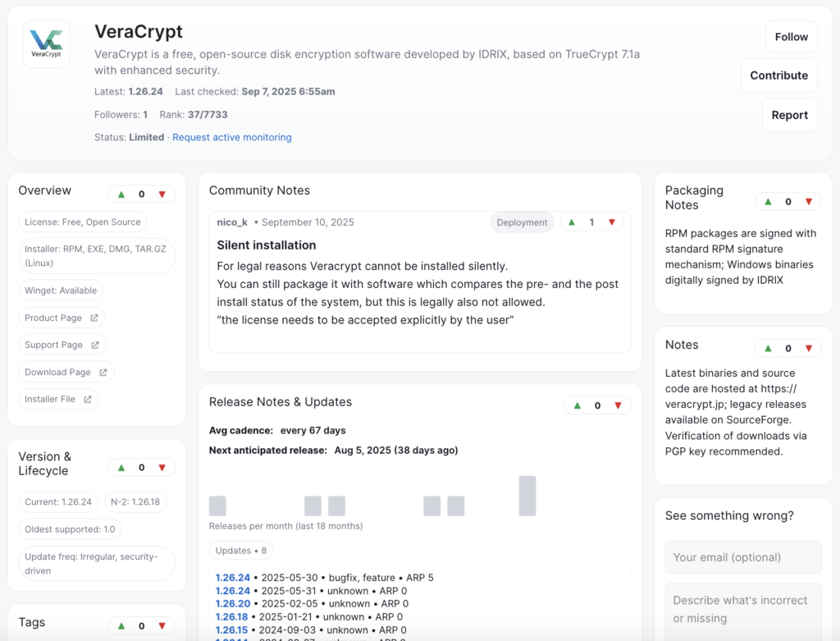The width and height of the screenshot is (840, 641).
Task: Open version 1.26.24 dated 2025-05-30
Action: tap(232, 578)
